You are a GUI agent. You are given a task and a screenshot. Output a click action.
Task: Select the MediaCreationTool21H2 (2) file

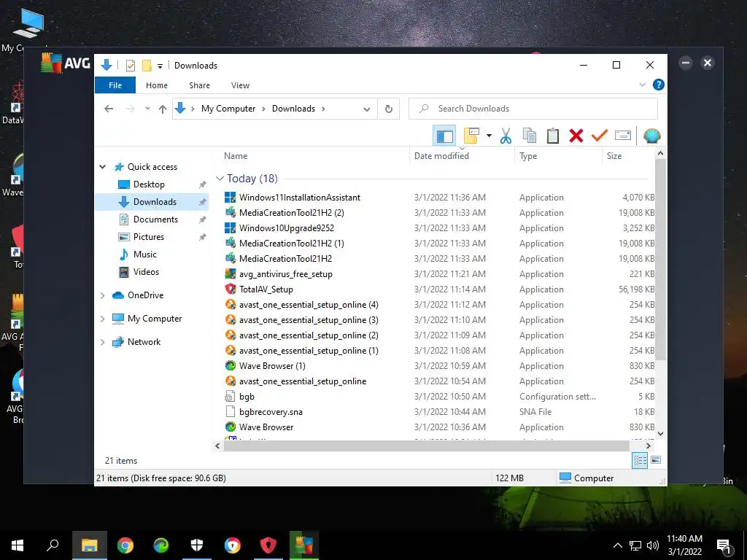292,213
